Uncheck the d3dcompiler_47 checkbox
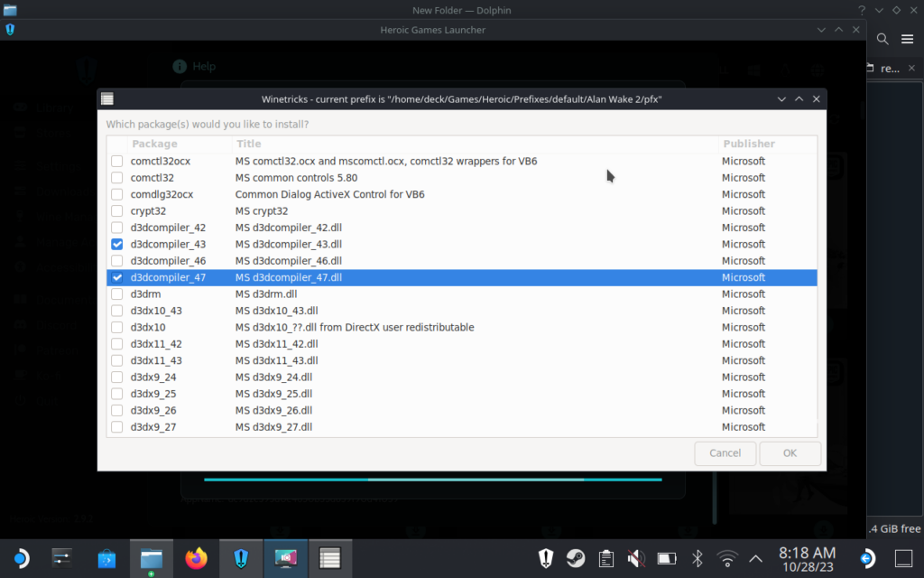 pyautogui.click(x=116, y=277)
